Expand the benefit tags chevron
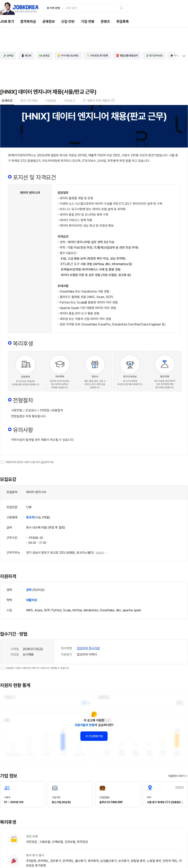Image resolution: width=188 pixels, height=868 pixels. coord(184,56)
